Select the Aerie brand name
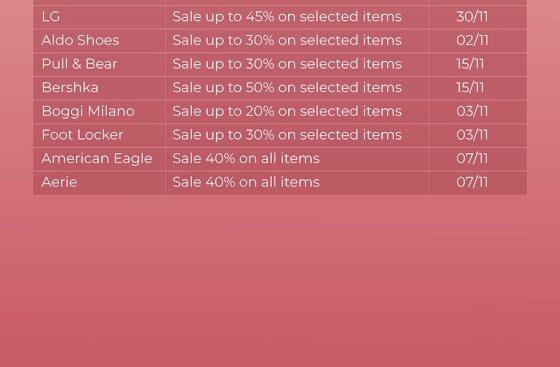560x367 pixels. point(59,182)
